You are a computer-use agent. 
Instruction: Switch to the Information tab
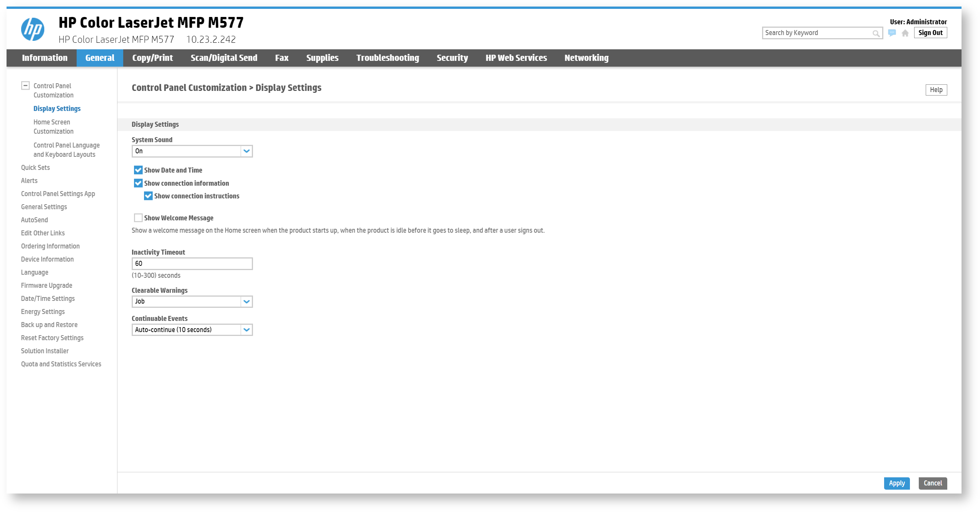pos(45,58)
